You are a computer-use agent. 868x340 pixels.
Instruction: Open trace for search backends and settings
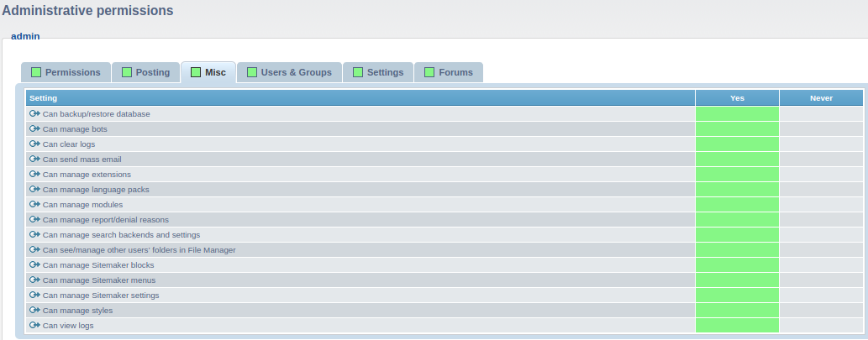point(35,234)
